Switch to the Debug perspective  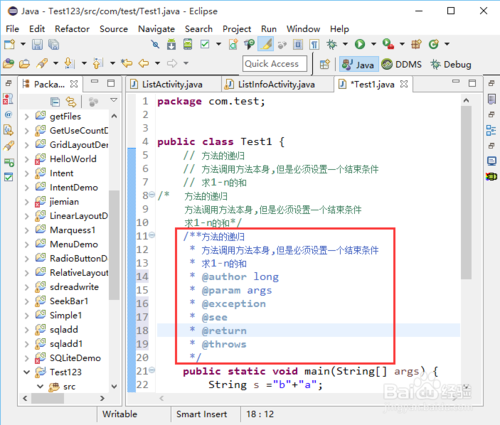tap(450, 64)
